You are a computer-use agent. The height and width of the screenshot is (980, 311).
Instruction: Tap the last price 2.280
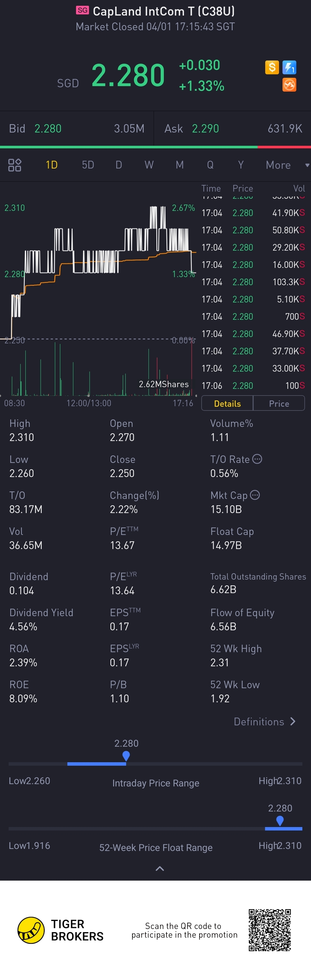point(128,75)
